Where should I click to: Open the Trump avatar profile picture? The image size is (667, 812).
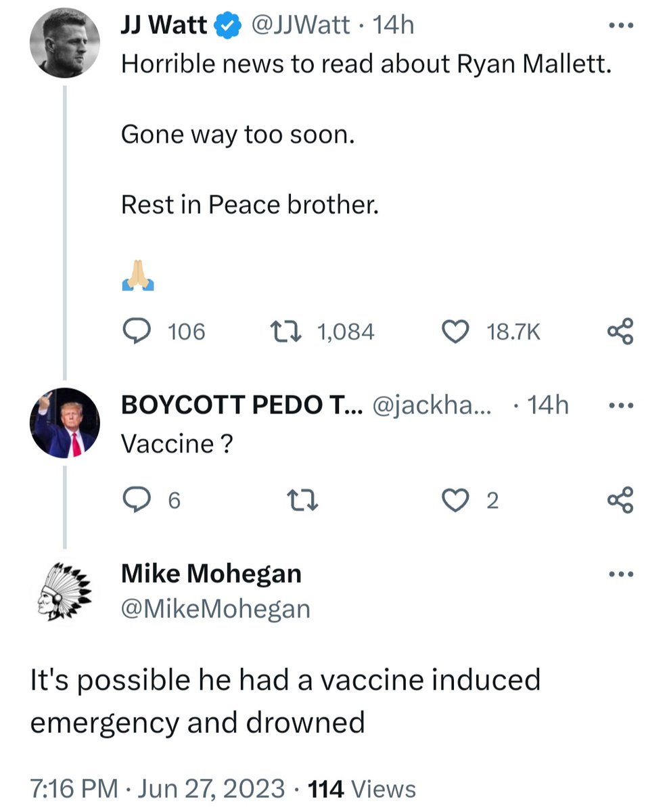pos(65,423)
